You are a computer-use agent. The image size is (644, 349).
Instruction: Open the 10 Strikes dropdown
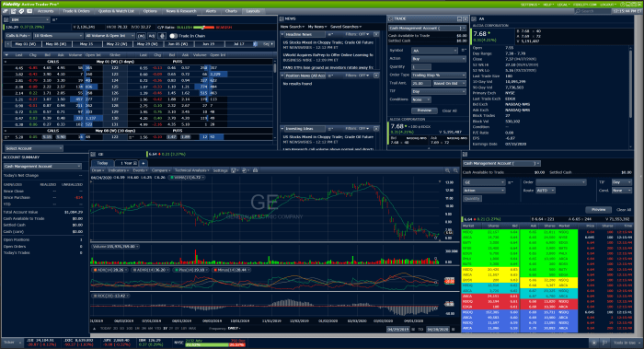[x=58, y=36]
